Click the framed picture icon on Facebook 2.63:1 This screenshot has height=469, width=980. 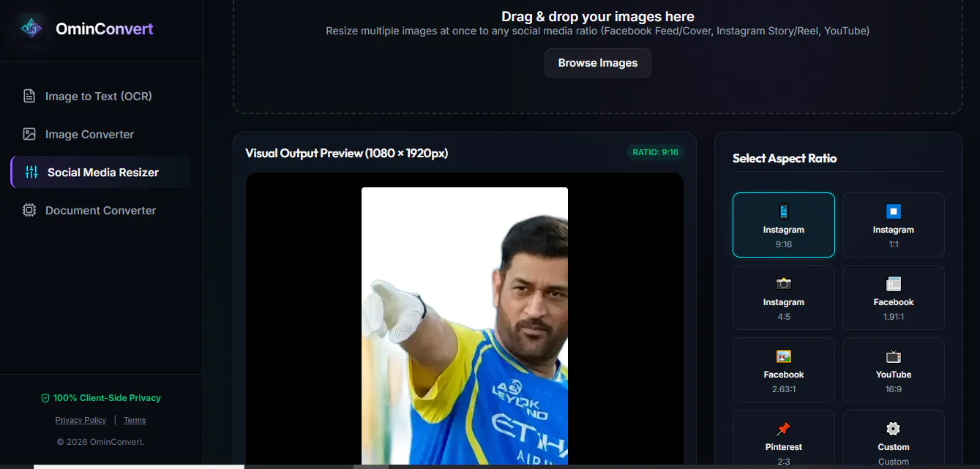pyautogui.click(x=784, y=356)
